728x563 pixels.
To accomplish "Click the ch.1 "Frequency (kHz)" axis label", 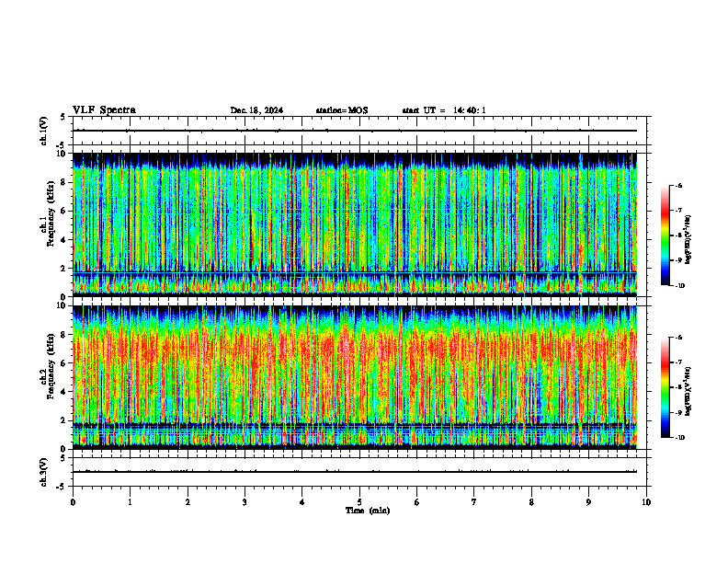I will click(50, 214).
